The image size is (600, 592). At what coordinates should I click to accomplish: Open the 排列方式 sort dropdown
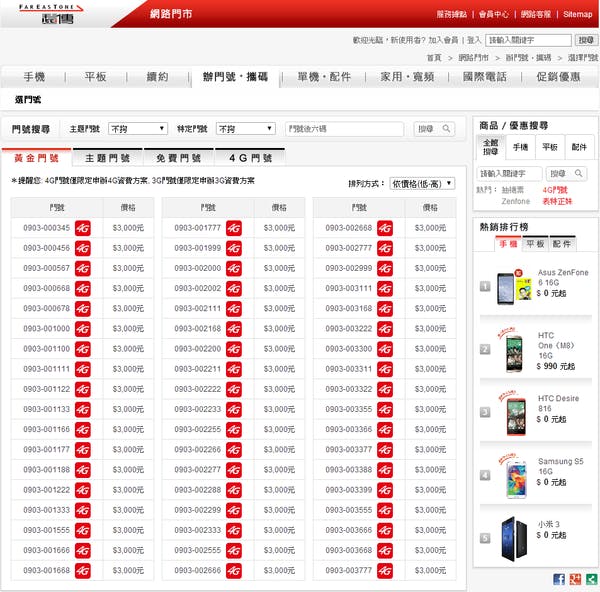[x=422, y=184]
